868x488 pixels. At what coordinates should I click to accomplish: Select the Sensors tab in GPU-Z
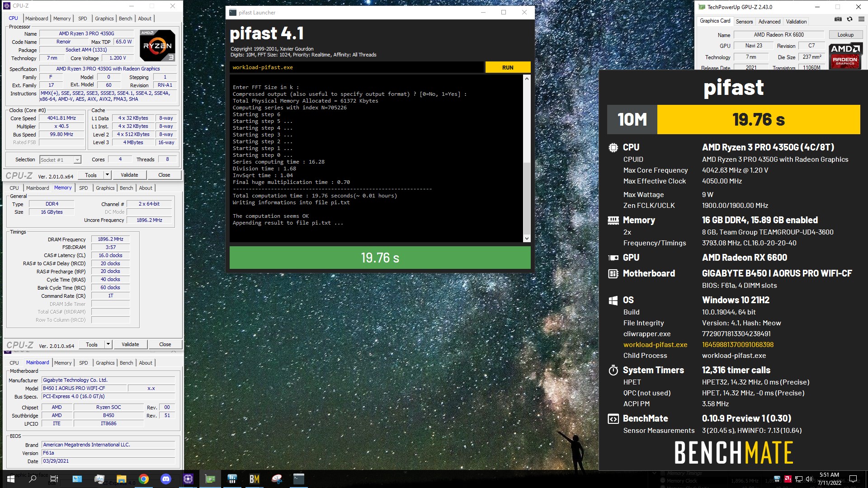(744, 21)
